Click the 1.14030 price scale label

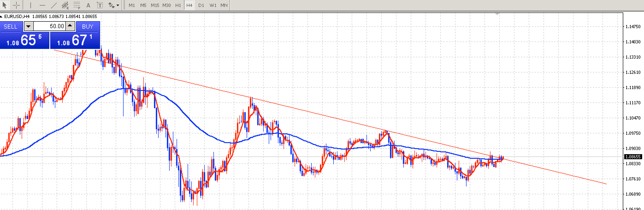pos(633,42)
